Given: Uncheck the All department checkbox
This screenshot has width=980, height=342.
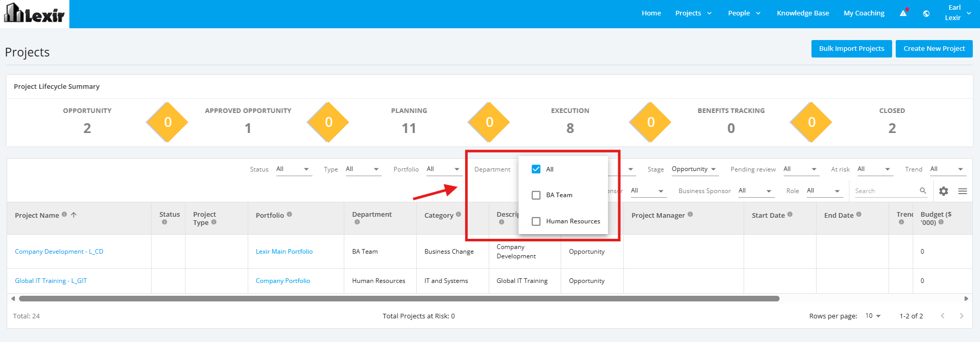Looking at the screenshot, I should coord(536,169).
